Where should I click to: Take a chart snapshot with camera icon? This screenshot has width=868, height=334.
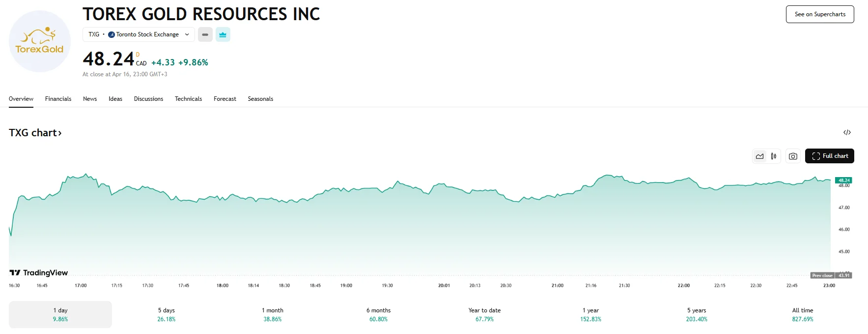click(793, 156)
